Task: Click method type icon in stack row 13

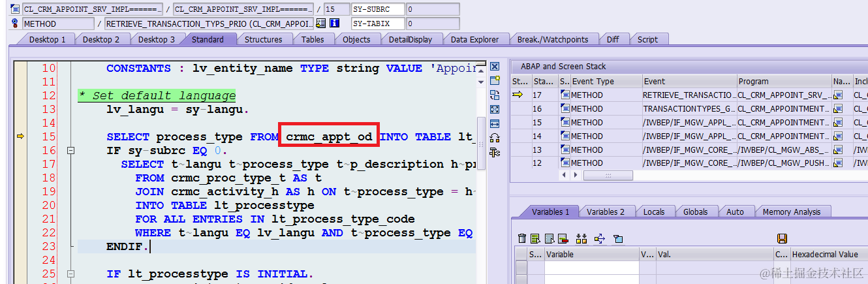Action: click(x=565, y=150)
